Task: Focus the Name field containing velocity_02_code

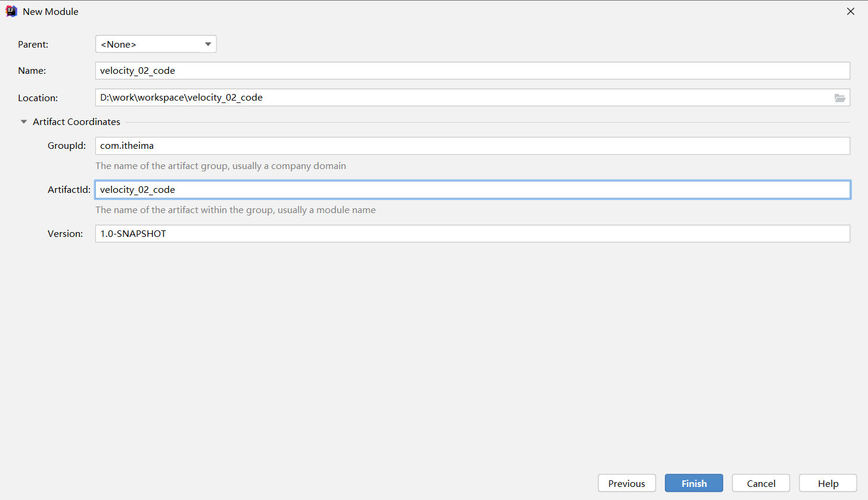Action: (472, 70)
